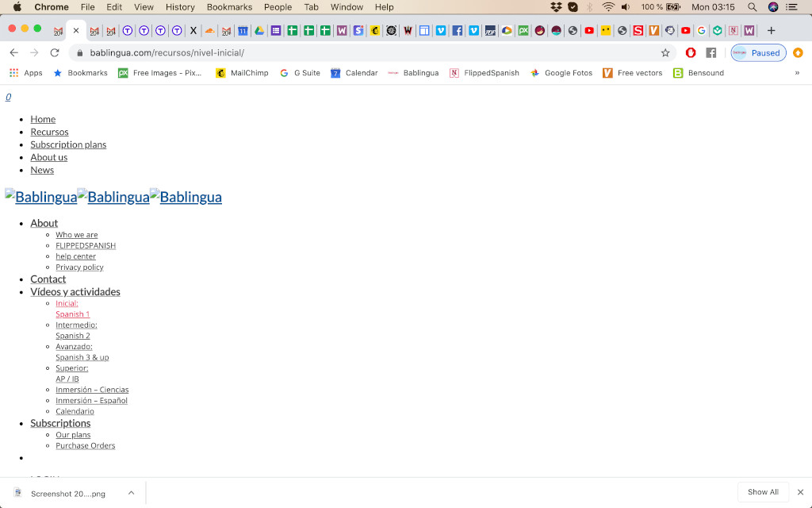
Task: Expand the bookmarks bar overflow chevron
Action: pyautogui.click(x=797, y=73)
